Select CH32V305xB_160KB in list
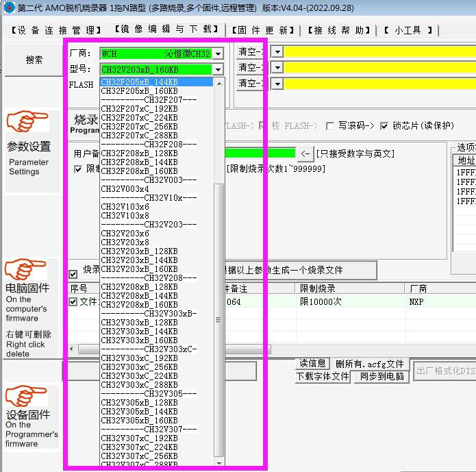The image size is (476, 472). tap(157, 421)
